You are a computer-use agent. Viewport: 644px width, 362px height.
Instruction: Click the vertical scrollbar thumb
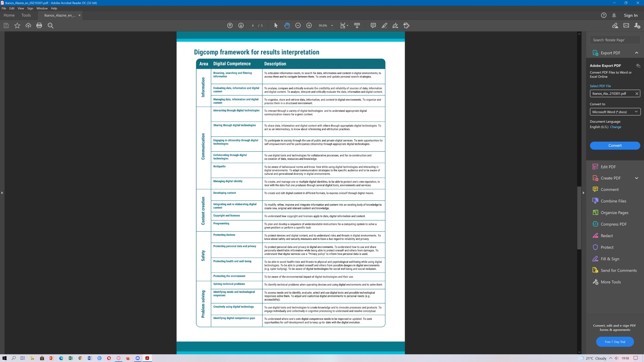pos(579,217)
